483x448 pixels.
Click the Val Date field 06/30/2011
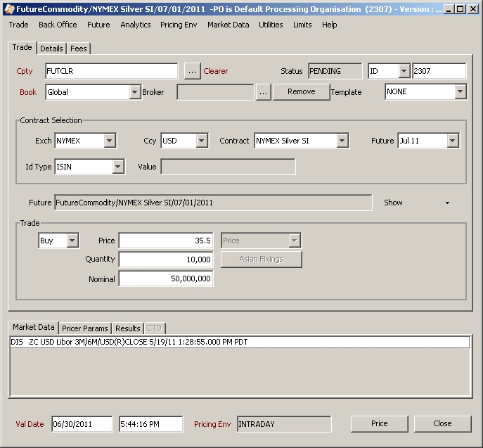coord(82,424)
